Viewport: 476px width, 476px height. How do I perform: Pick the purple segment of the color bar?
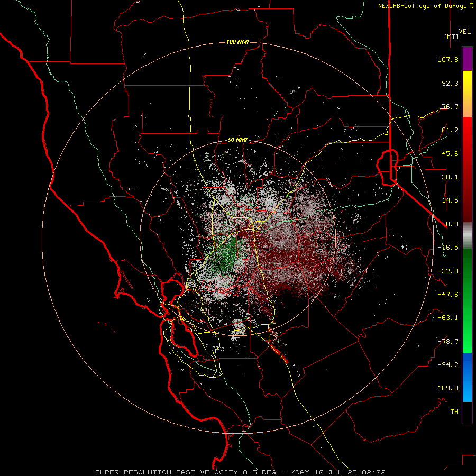click(x=467, y=59)
